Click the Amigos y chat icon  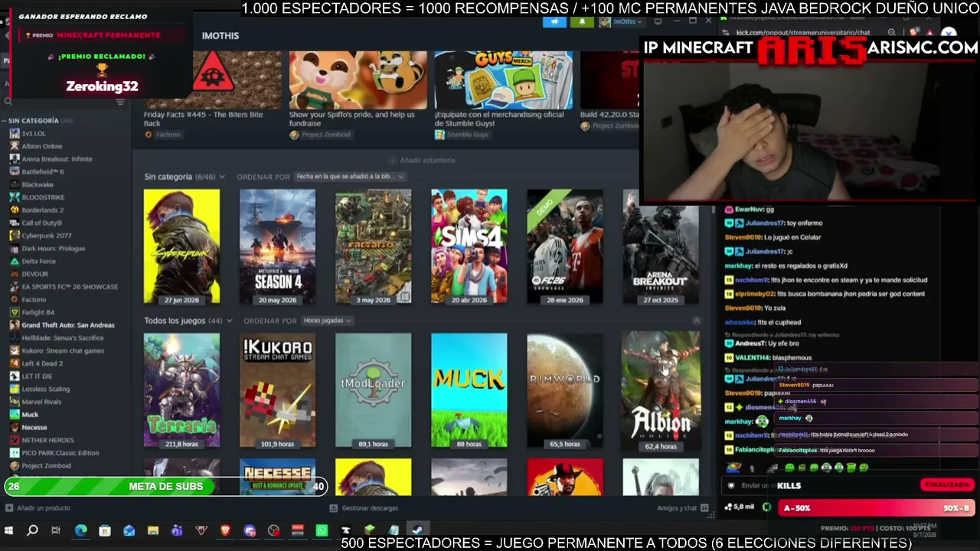pos(705,508)
